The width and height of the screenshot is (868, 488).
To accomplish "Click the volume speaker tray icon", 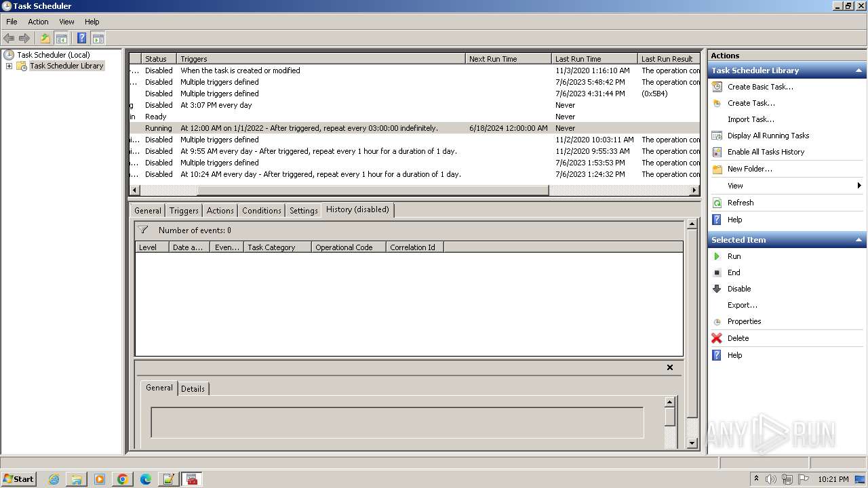I will point(770,479).
